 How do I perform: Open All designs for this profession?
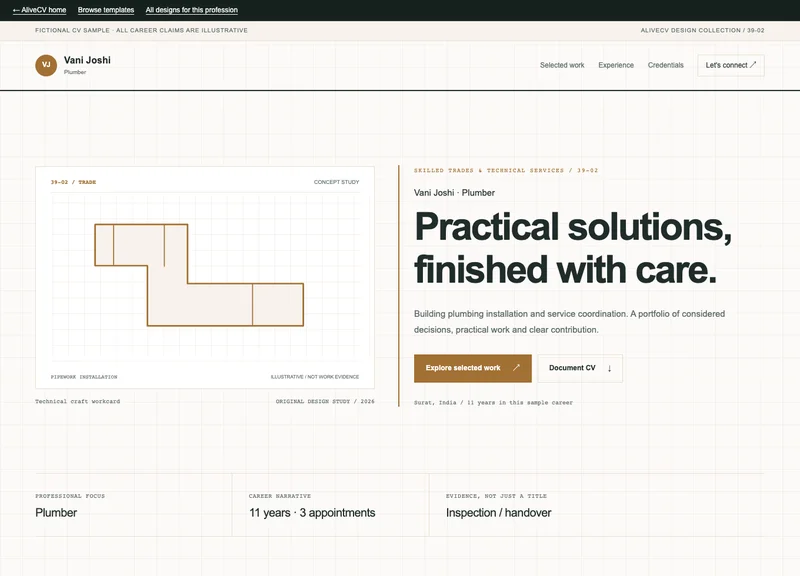click(x=191, y=10)
